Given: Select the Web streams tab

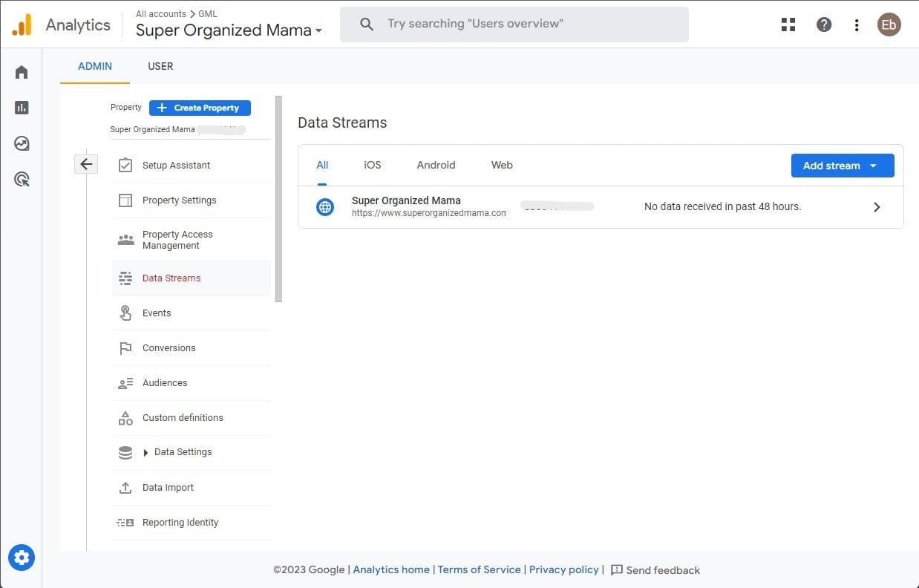Looking at the screenshot, I should coord(502,165).
